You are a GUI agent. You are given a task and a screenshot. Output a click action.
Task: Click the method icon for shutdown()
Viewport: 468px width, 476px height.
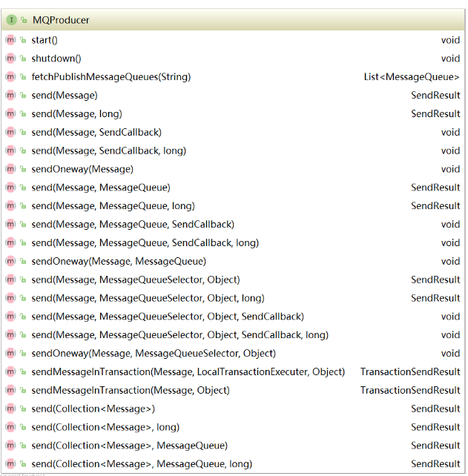click(10, 59)
